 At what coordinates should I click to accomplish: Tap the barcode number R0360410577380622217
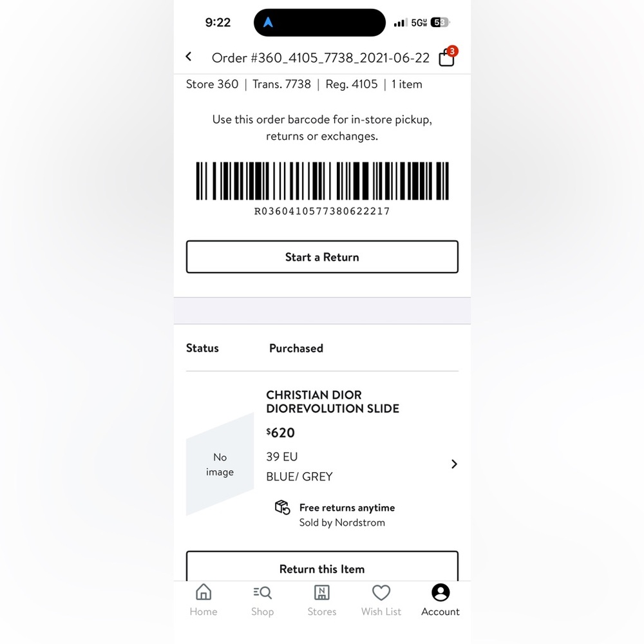tap(322, 211)
